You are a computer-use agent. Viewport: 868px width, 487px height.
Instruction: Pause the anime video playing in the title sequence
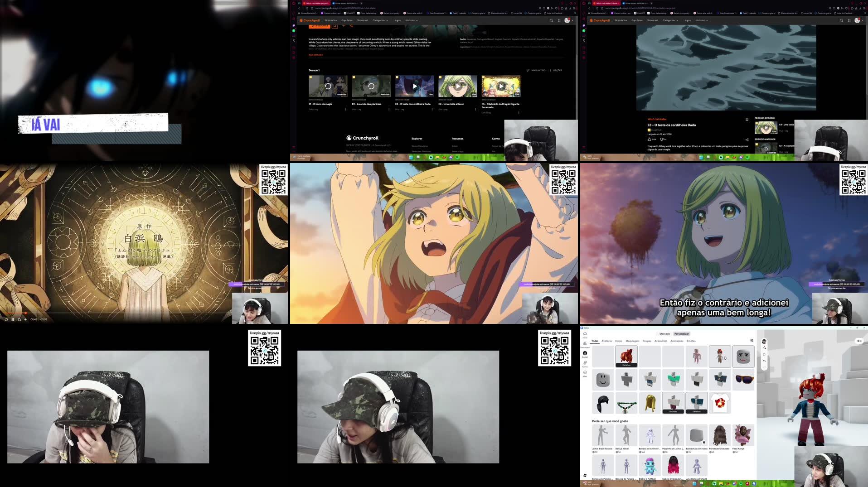pos(13,319)
